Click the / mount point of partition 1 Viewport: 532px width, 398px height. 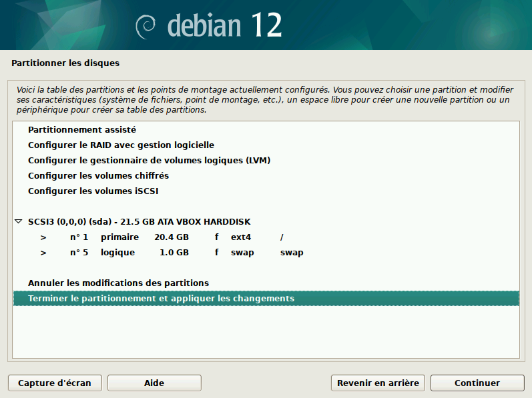point(282,237)
